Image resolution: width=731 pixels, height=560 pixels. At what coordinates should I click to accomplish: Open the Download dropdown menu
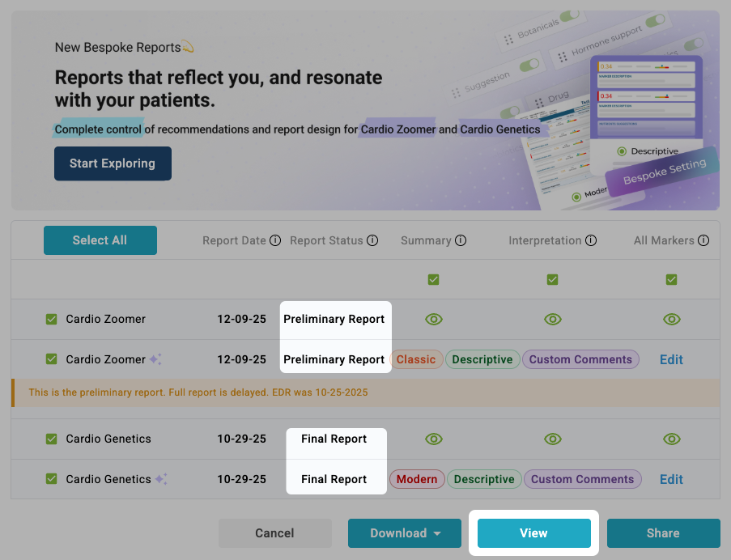405,533
